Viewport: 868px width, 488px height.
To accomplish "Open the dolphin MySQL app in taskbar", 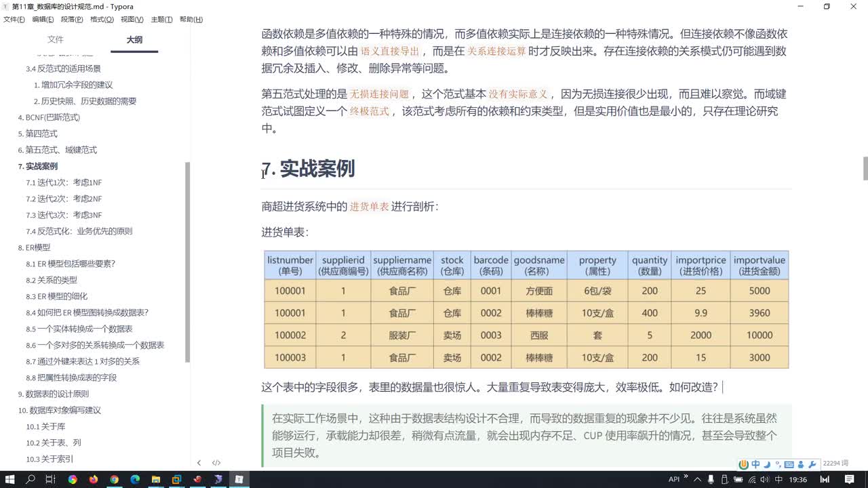I will point(218,479).
